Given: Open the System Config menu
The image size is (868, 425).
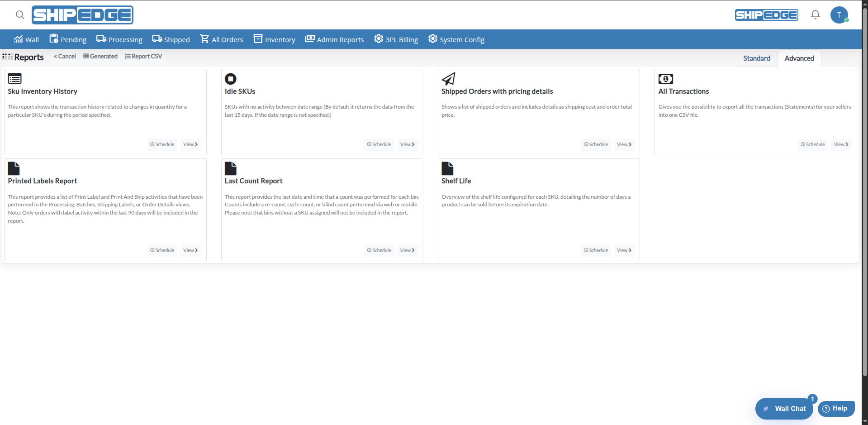Looking at the screenshot, I should tap(456, 39).
